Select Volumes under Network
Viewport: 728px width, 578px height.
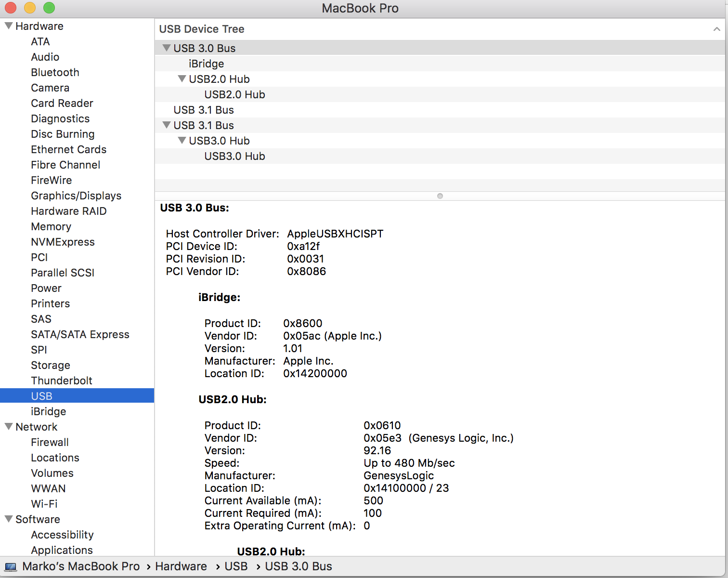click(x=52, y=473)
